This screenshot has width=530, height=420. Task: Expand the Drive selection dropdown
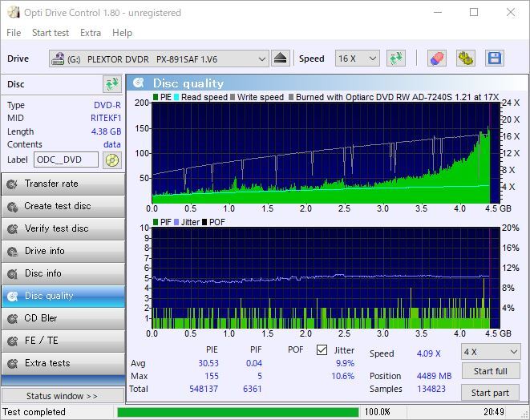tap(261, 59)
